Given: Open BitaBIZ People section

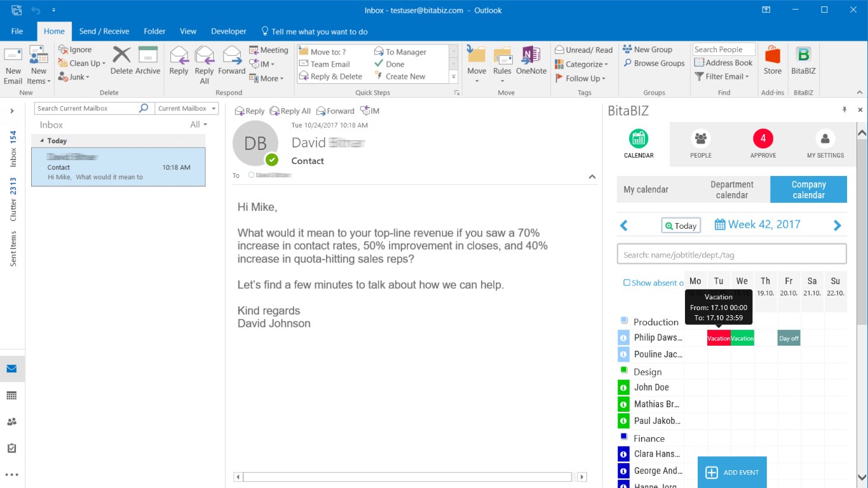Looking at the screenshot, I should (701, 144).
